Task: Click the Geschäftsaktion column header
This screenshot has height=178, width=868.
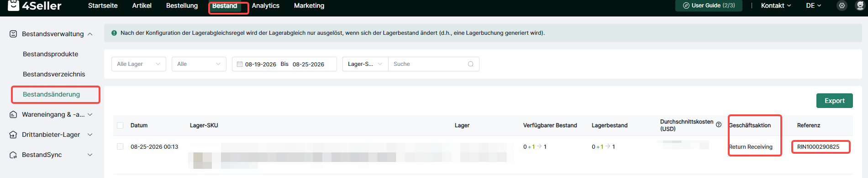Action: [x=750, y=125]
